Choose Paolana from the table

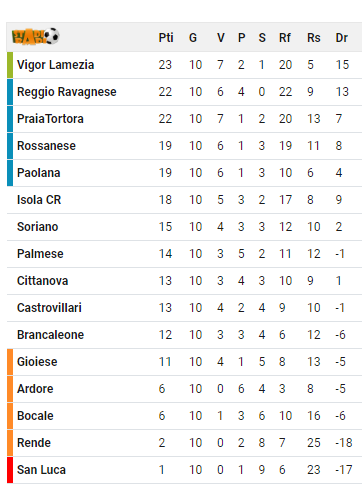tap(39, 173)
